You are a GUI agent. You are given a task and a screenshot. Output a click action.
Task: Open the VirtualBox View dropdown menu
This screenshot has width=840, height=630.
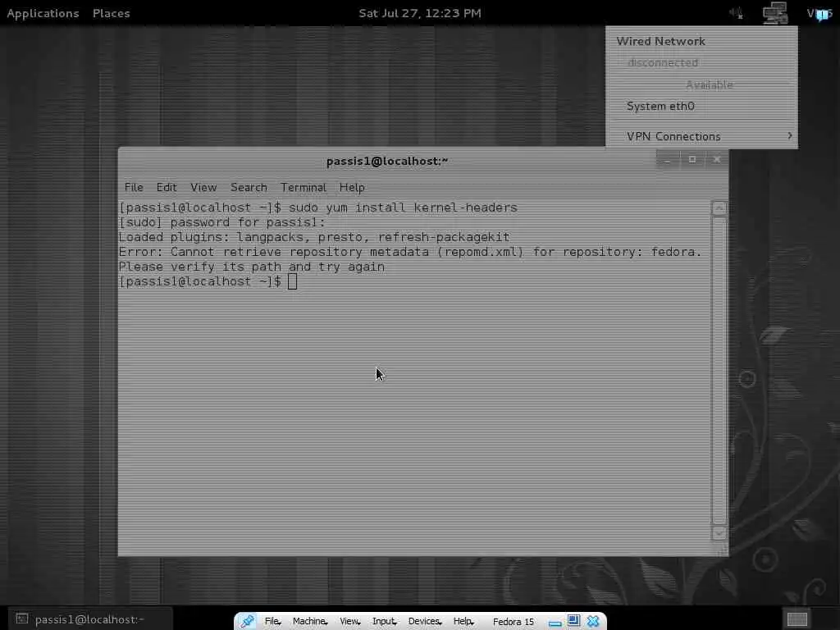point(349,621)
